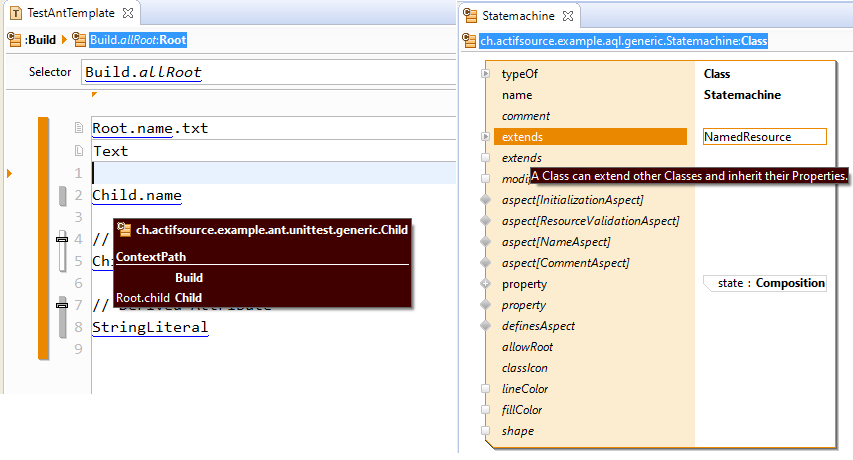Click the file icon beside Root.name.txt

pos(78,129)
